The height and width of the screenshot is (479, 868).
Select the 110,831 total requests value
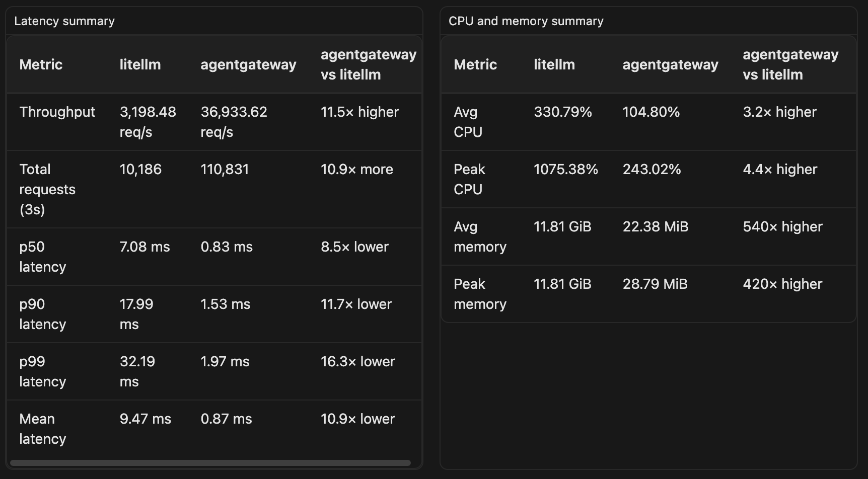(x=225, y=169)
